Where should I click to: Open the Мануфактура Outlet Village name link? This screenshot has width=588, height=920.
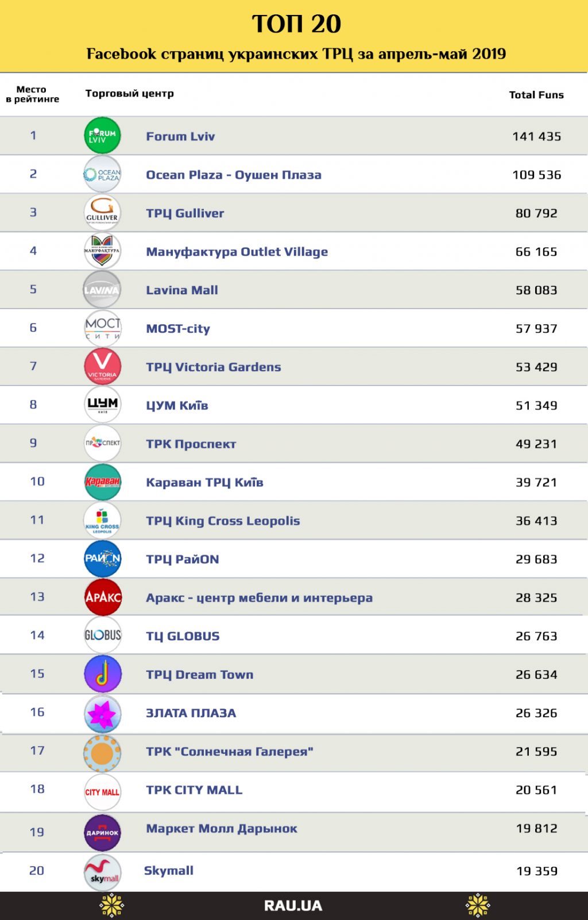pos(237,252)
